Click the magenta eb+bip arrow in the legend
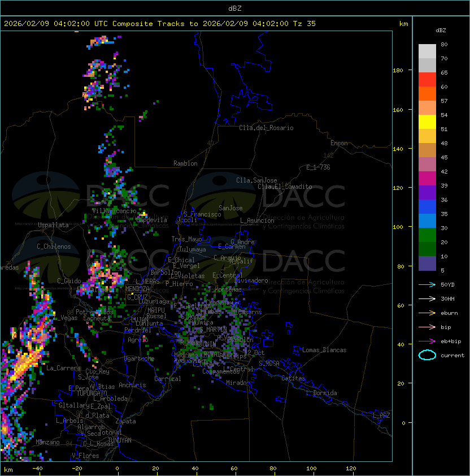Image resolution: width=470 pixels, height=476 pixels. pyautogui.click(x=427, y=341)
